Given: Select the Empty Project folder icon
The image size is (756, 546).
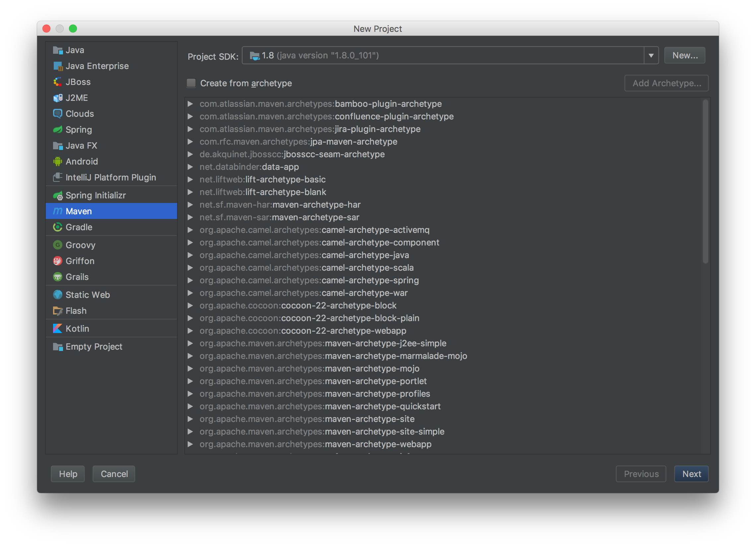Looking at the screenshot, I should tap(58, 347).
